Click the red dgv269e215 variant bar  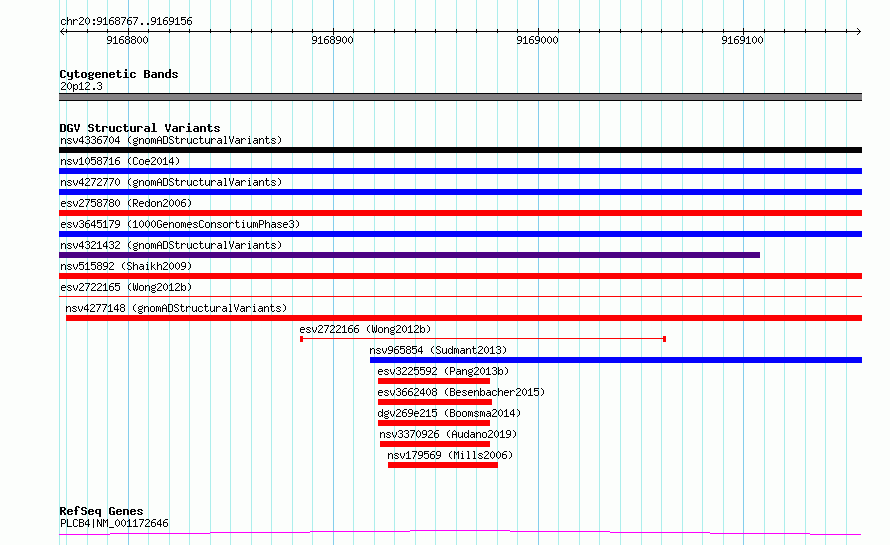[x=434, y=423]
